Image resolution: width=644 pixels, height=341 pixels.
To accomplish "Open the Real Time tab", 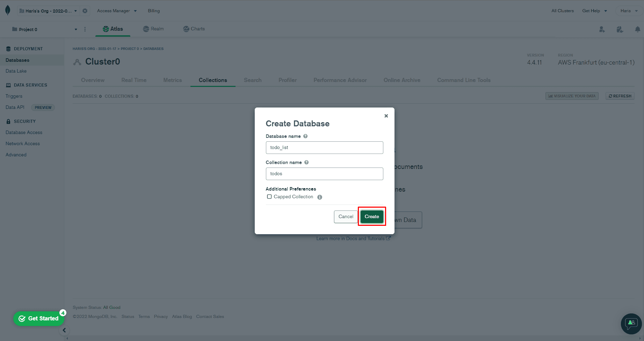I will (134, 80).
